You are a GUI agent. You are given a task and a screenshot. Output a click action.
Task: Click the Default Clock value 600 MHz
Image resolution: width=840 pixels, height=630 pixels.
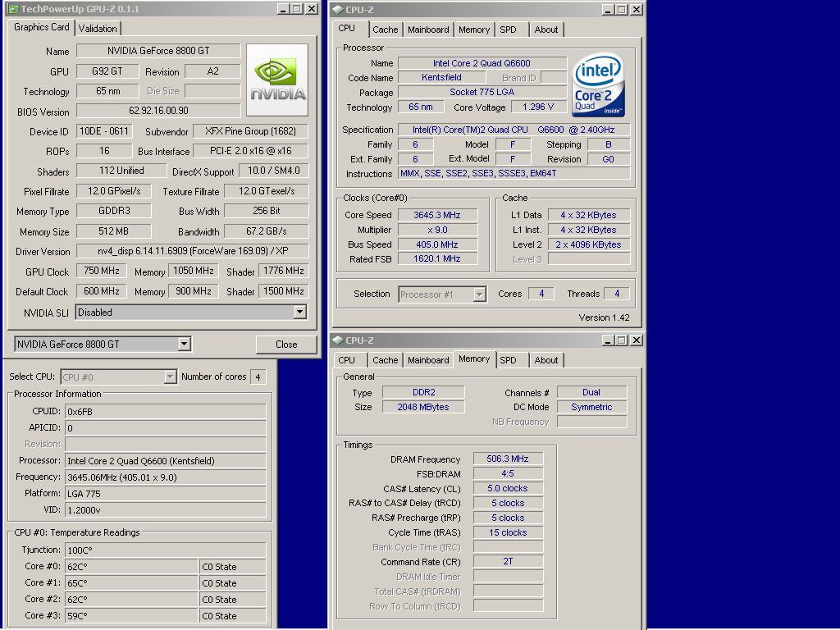click(x=101, y=291)
